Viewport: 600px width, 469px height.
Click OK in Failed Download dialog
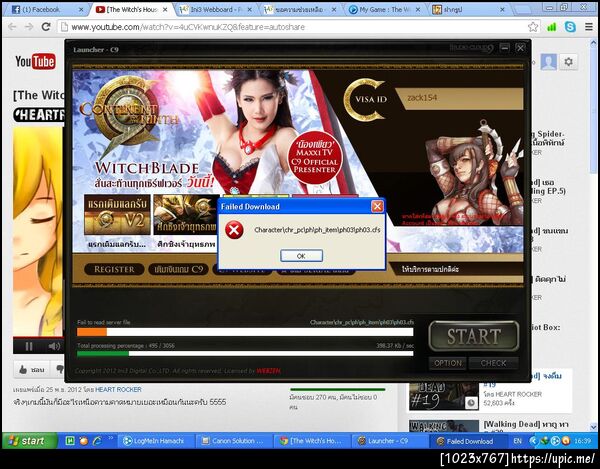[x=301, y=256]
